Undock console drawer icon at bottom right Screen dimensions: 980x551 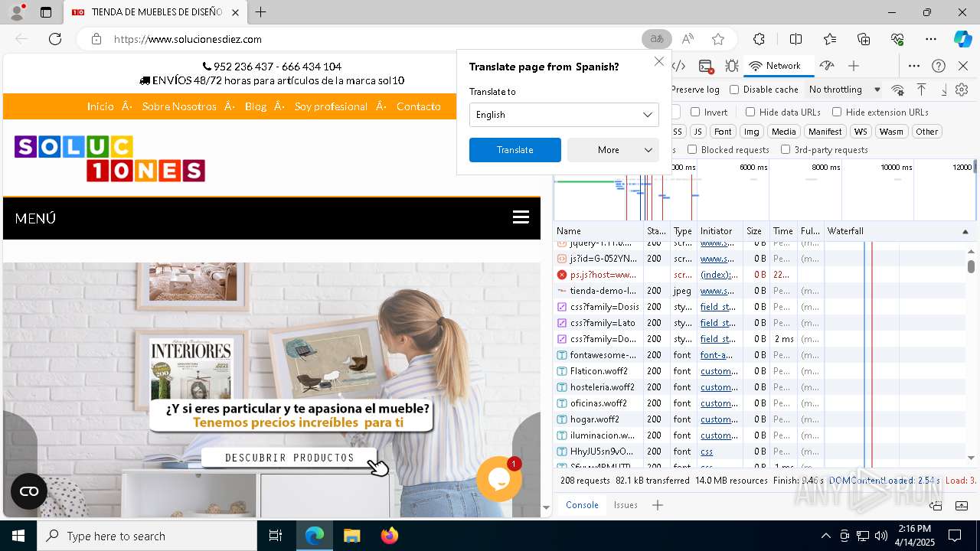936,505
